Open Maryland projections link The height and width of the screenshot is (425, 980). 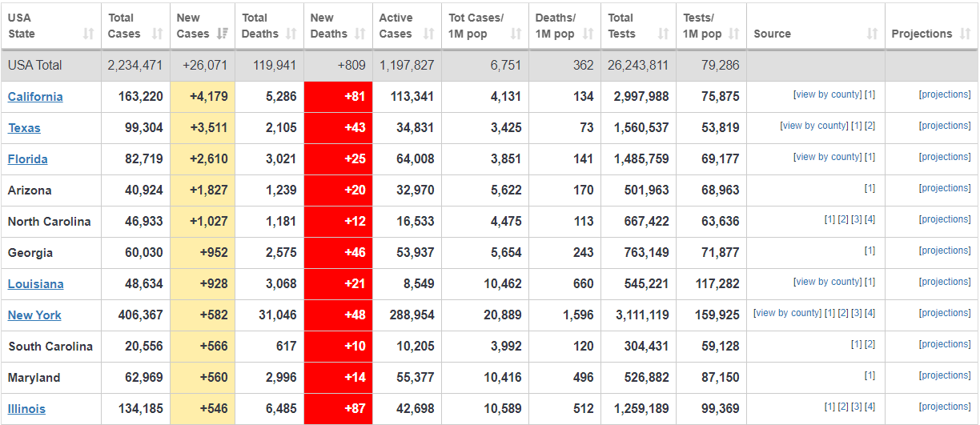point(945,375)
